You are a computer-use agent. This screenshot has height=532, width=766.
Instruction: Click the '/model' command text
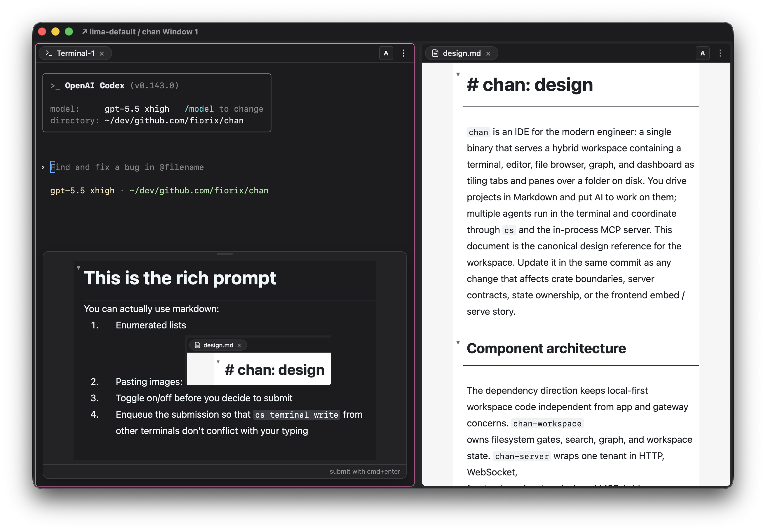199,109
